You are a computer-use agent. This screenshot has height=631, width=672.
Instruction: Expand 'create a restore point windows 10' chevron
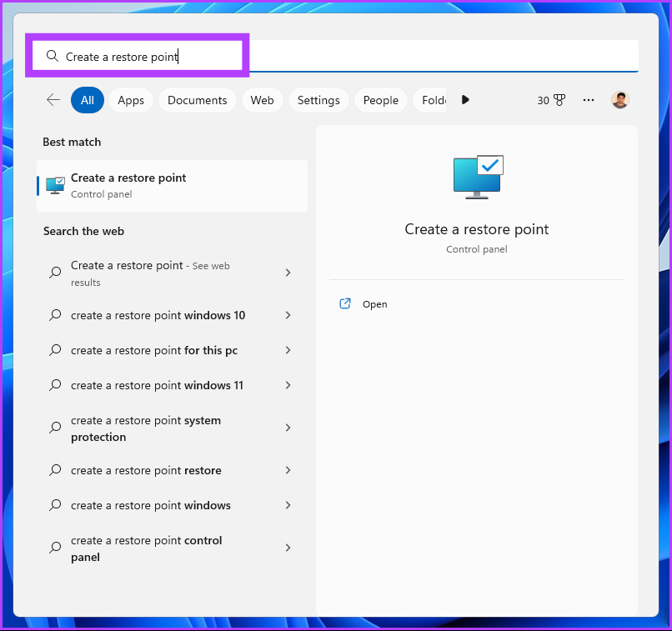(x=288, y=315)
